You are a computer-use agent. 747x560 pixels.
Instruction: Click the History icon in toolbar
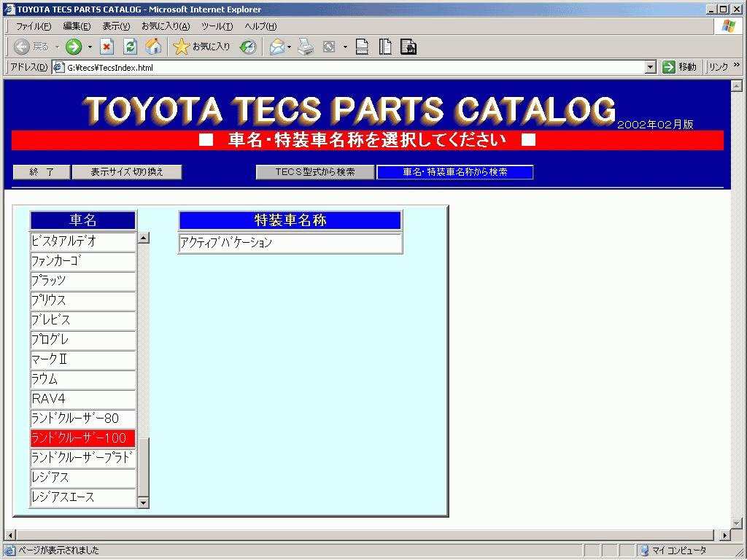point(248,47)
